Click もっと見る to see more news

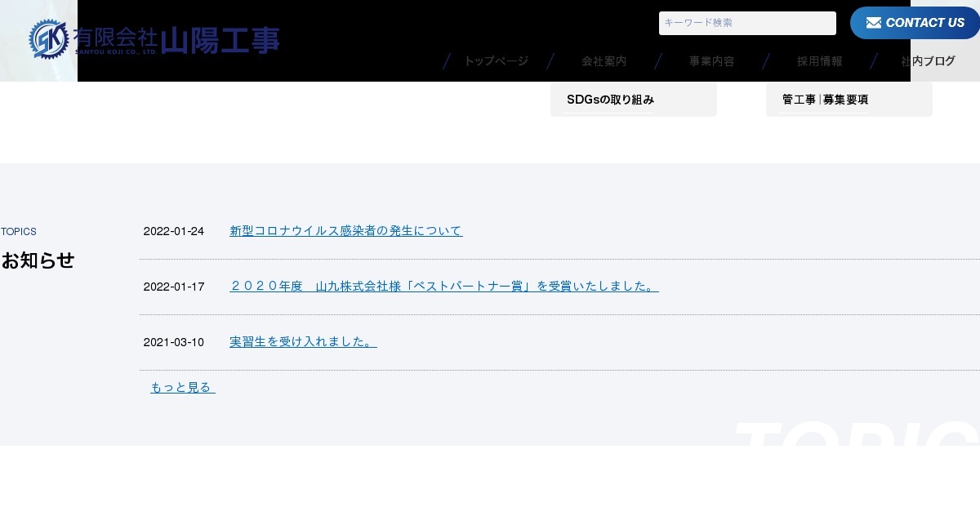182,387
